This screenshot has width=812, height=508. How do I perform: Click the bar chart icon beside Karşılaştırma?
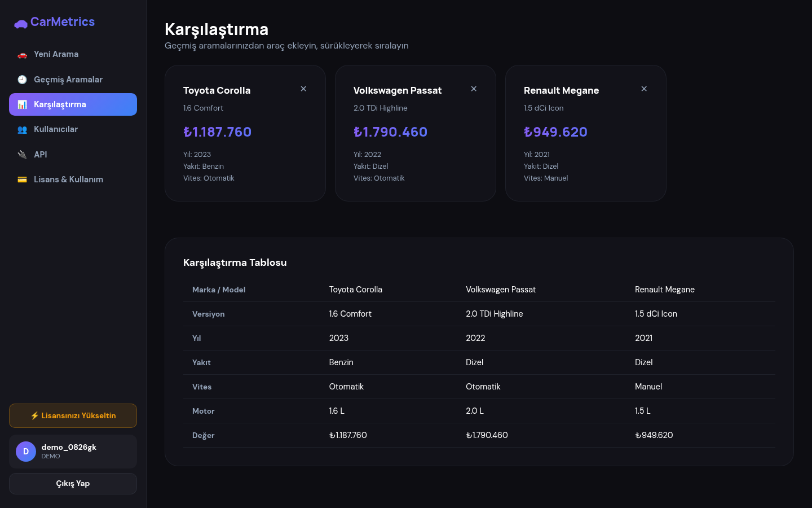[22, 104]
